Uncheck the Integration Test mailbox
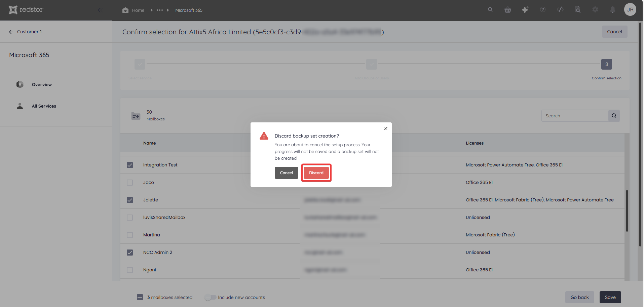Image resolution: width=644 pixels, height=307 pixels. pyautogui.click(x=130, y=165)
